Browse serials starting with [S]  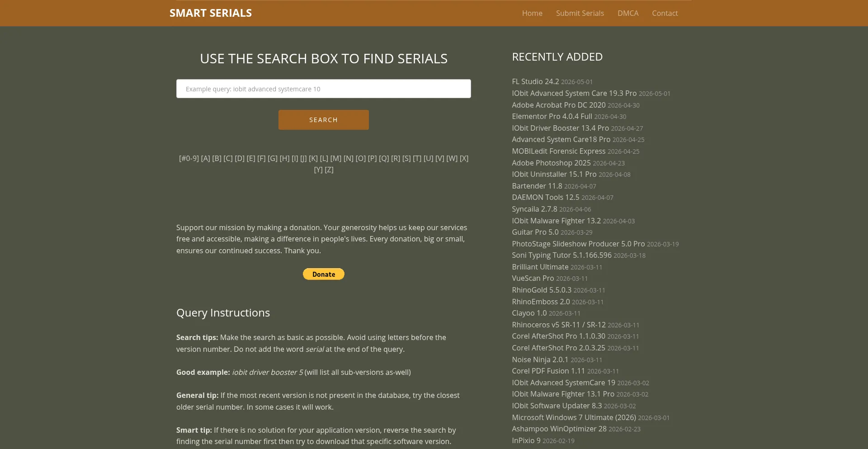tap(406, 158)
